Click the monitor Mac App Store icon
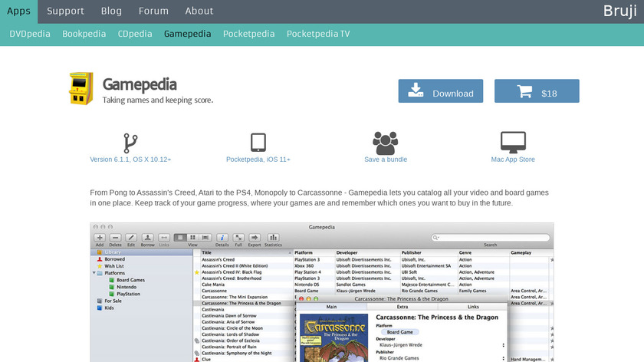This screenshot has height=362, width=644. (x=513, y=142)
